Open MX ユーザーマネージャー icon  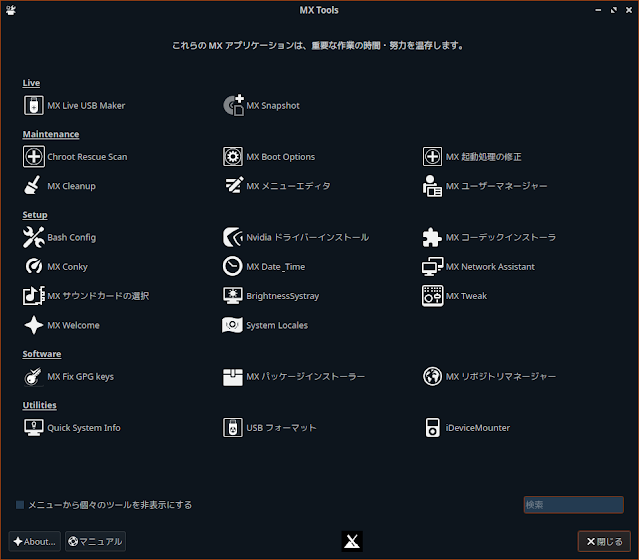point(432,186)
